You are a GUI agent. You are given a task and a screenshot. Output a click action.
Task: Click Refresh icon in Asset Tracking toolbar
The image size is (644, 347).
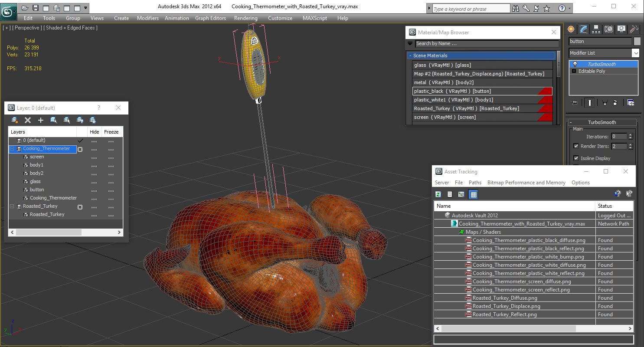tap(438, 194)
